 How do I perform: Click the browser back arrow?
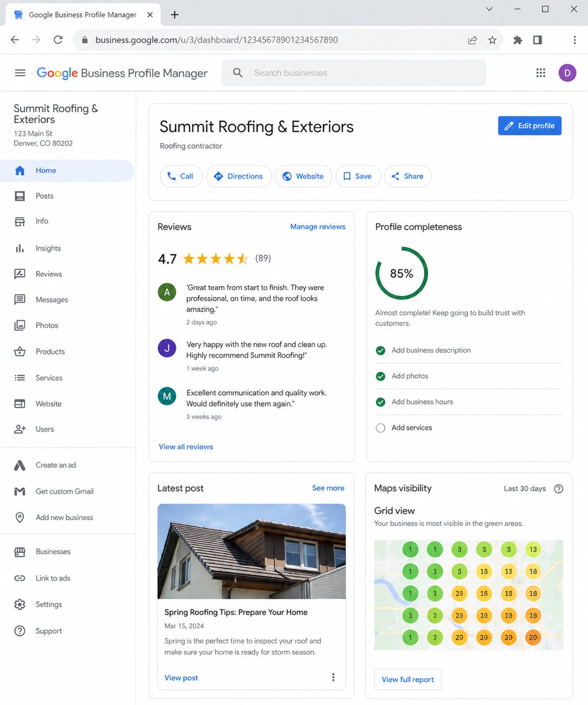(x=15, y=40)
